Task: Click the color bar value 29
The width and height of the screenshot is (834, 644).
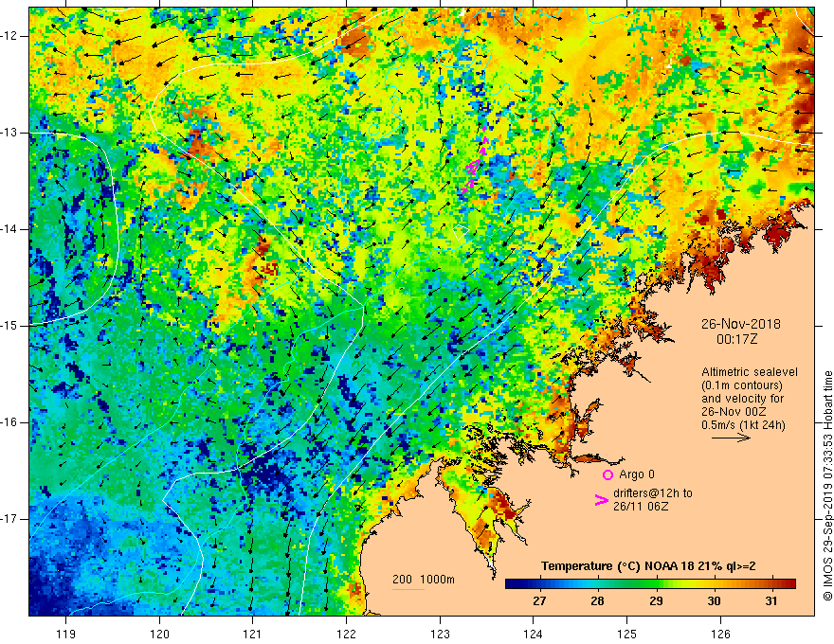Action: [656, 601]
